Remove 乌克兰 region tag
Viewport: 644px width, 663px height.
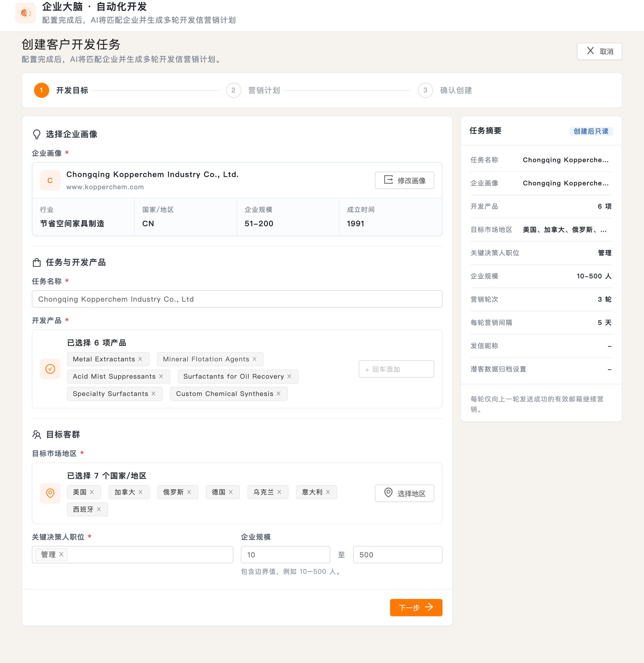coord(280,492)
